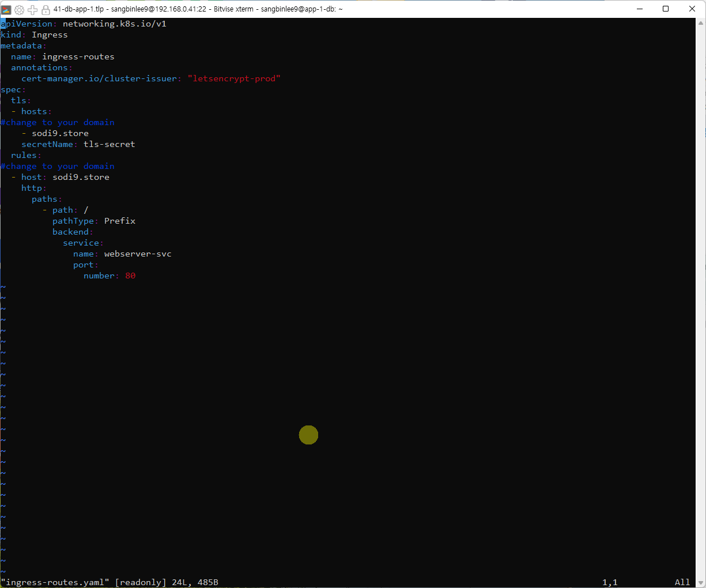
Task: Click the 'Prefix' pathType value
Action: click(x=120, y=221)
